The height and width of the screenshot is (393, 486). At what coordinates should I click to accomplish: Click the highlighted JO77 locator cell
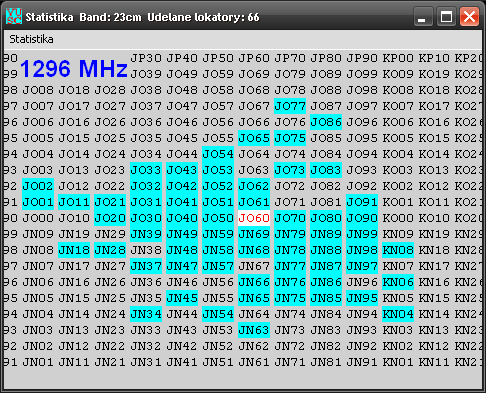click(290, 106)
